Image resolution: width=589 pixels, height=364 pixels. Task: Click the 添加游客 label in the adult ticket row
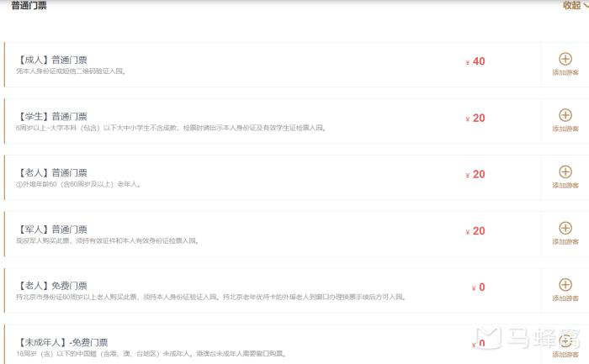tap(565, 73)
